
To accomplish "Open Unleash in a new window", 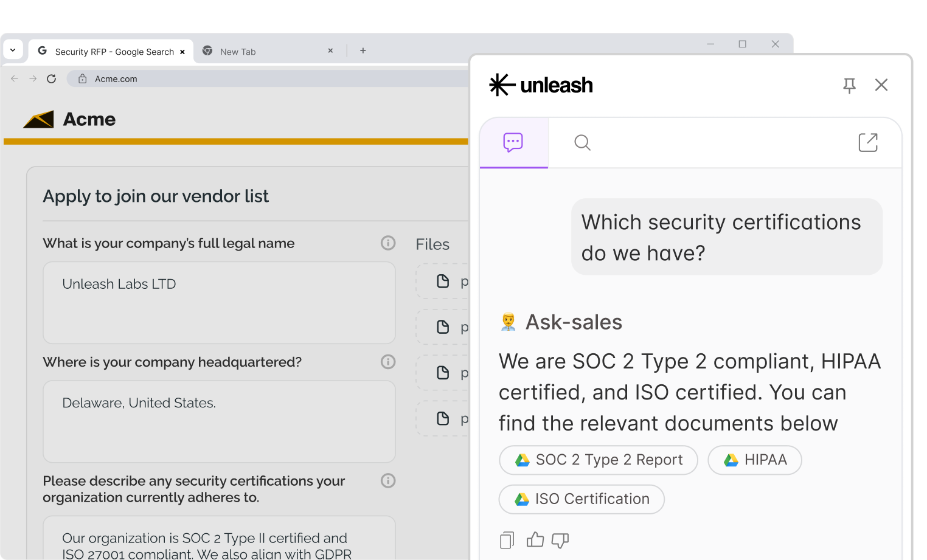I will click(868, 142).
